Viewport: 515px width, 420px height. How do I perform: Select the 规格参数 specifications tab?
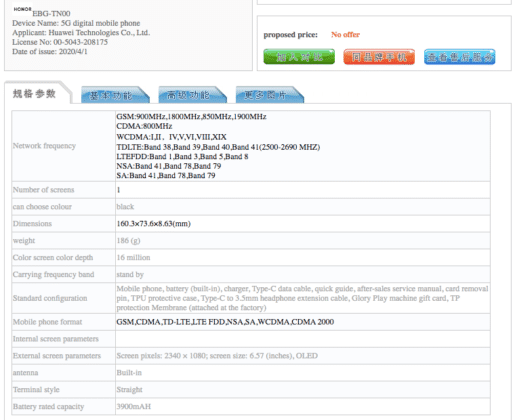(x=34, y=94)
